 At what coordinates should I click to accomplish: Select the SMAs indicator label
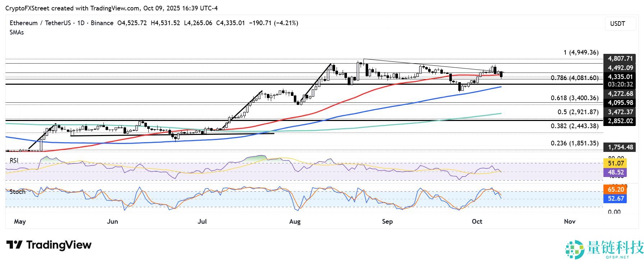(17, 32)
